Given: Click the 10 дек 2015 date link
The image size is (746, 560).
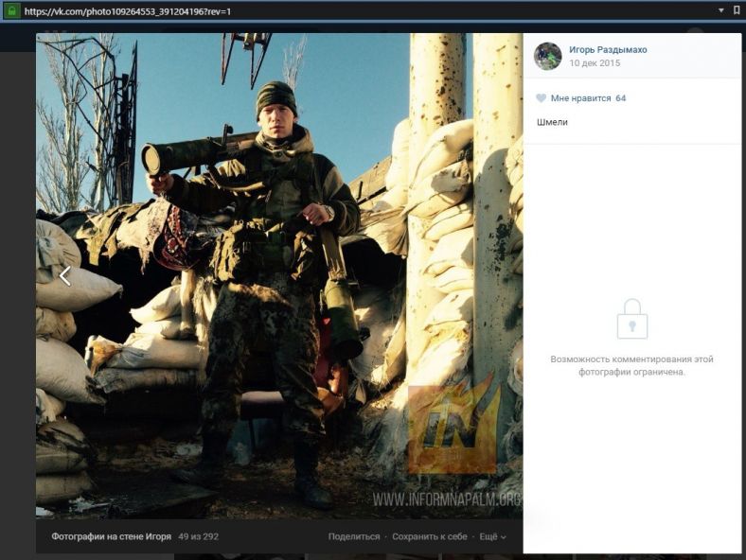Looking at the screenshot, I should click(x=595, y=63).
